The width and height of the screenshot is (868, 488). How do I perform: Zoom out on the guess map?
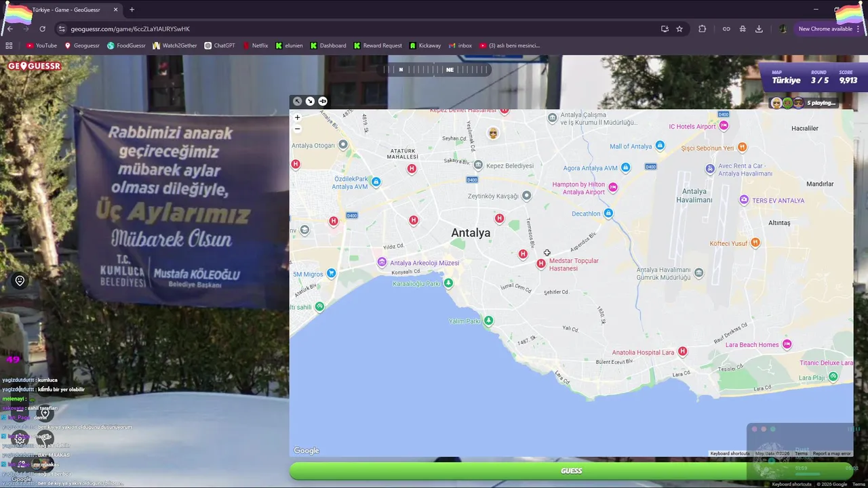click(x=297, y=128)
